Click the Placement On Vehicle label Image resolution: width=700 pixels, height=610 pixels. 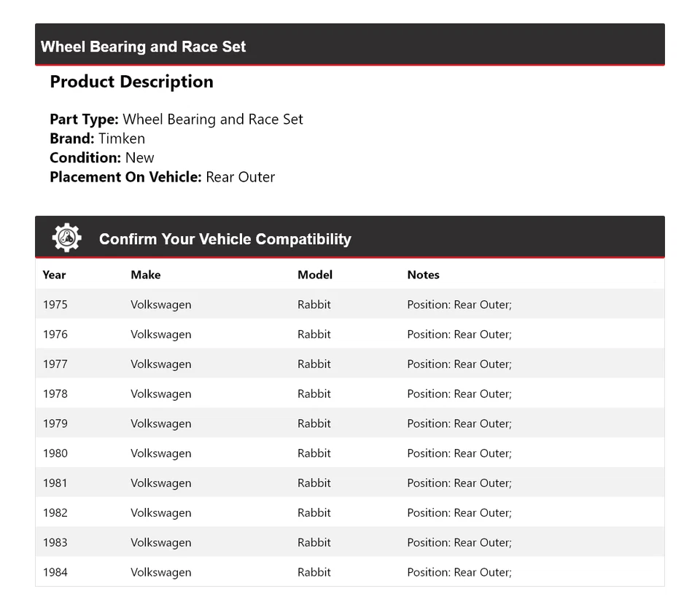[125, 176]
